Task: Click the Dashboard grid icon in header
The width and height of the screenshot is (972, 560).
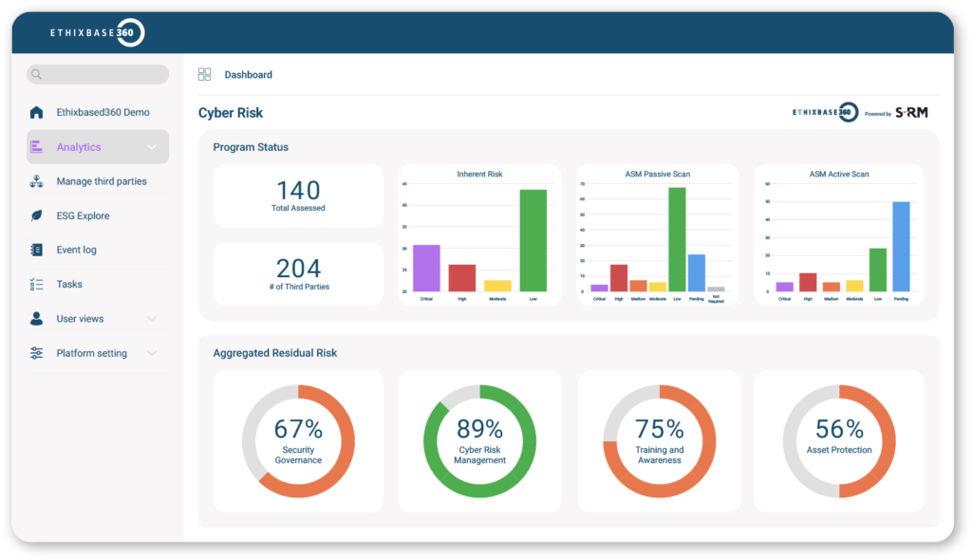Action: coord(204,75)
